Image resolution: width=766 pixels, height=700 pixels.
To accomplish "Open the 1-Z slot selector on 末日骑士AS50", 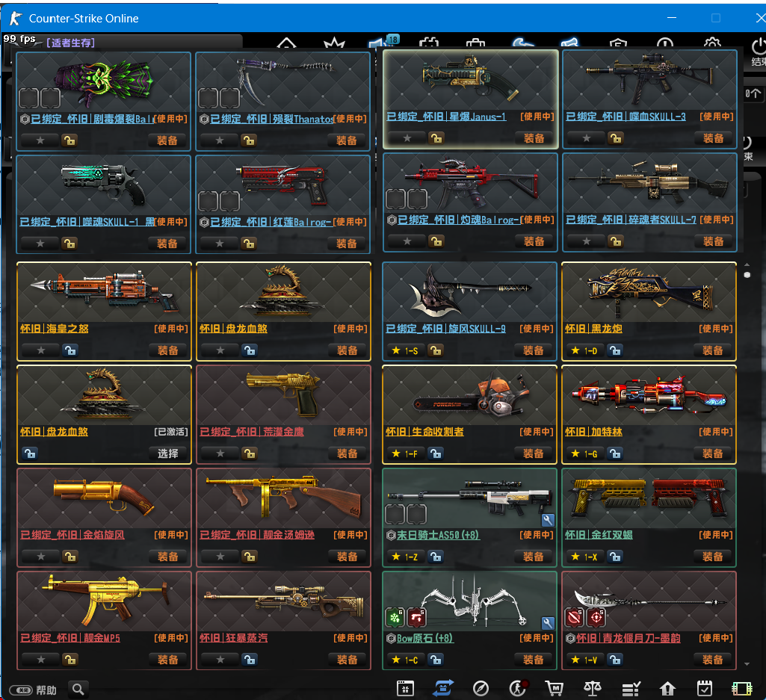I will pos(406,557).
